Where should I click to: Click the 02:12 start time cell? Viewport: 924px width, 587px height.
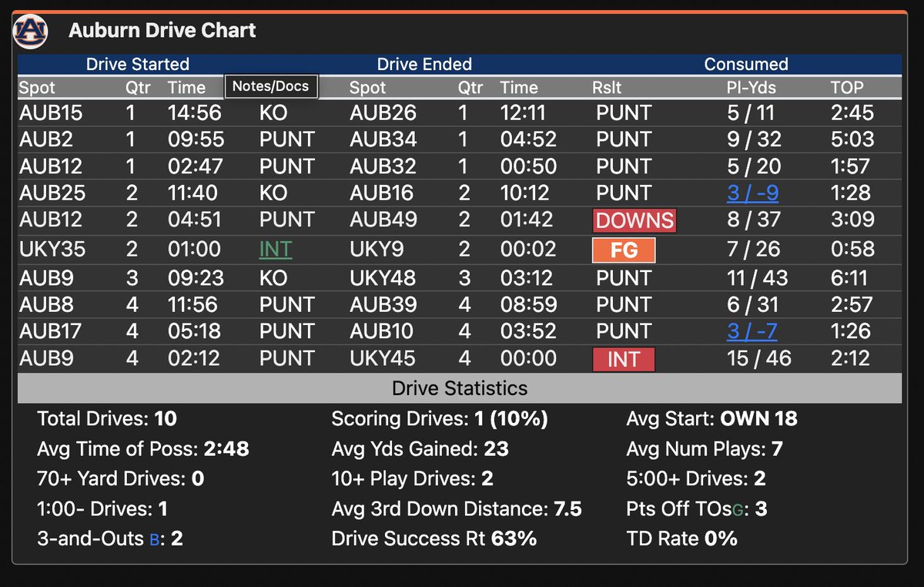tap(193, 358)
